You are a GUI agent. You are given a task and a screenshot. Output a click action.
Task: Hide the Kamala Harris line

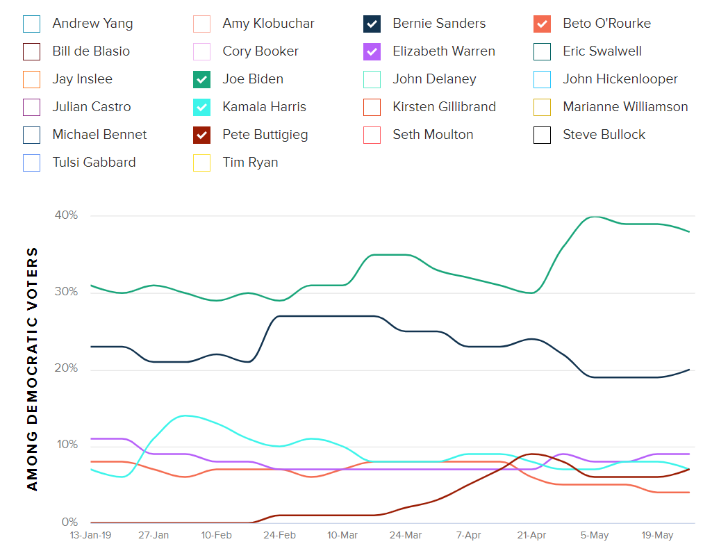[202, 107]
